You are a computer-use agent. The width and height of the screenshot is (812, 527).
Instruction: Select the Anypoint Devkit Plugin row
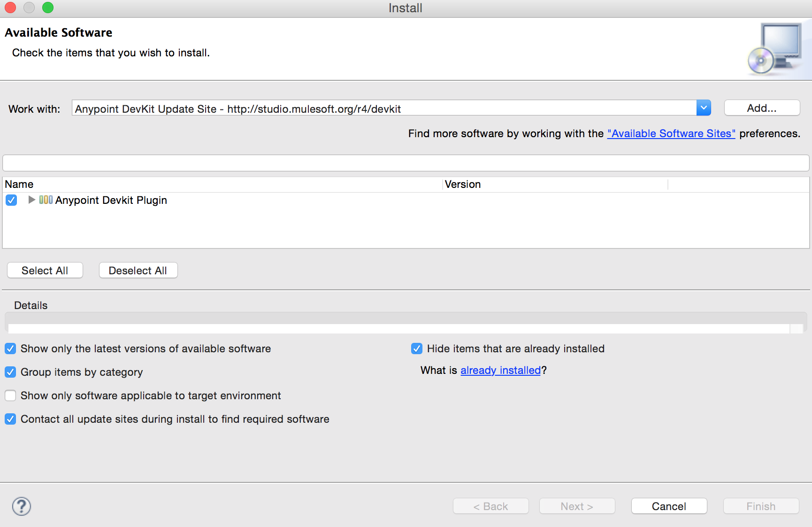(111, 200)
